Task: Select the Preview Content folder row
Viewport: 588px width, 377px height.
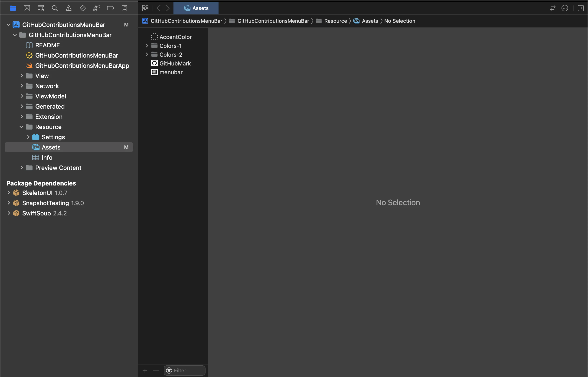Action: [x=69, y=168]
